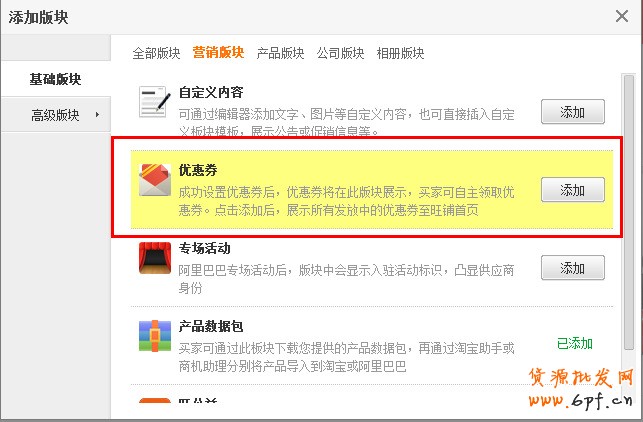
Task: Switch to the 营销版块 tab
Action: (218, 52)
